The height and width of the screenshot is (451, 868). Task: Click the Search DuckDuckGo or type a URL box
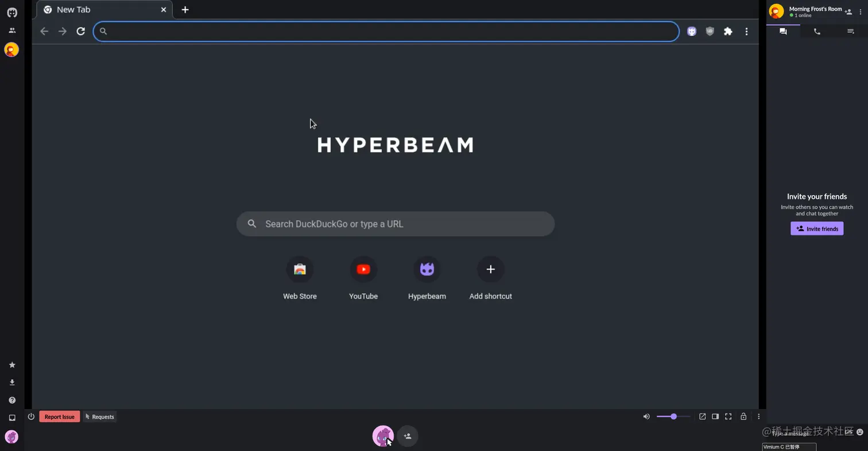396,224
